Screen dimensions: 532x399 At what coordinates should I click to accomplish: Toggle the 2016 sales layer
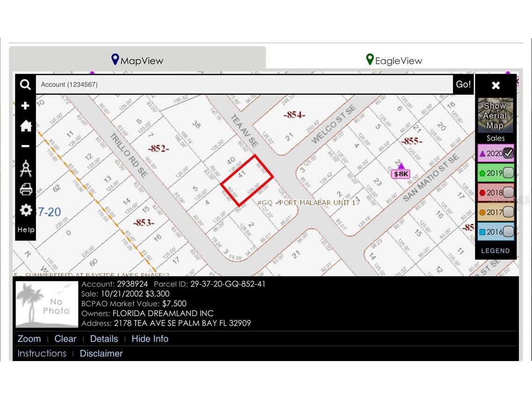coord(508,231)
